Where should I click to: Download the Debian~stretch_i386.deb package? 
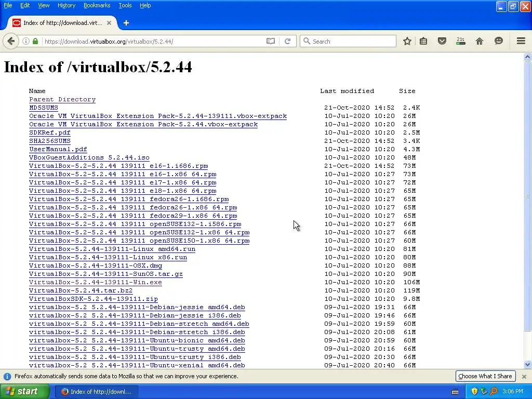(x=137, y=332)
